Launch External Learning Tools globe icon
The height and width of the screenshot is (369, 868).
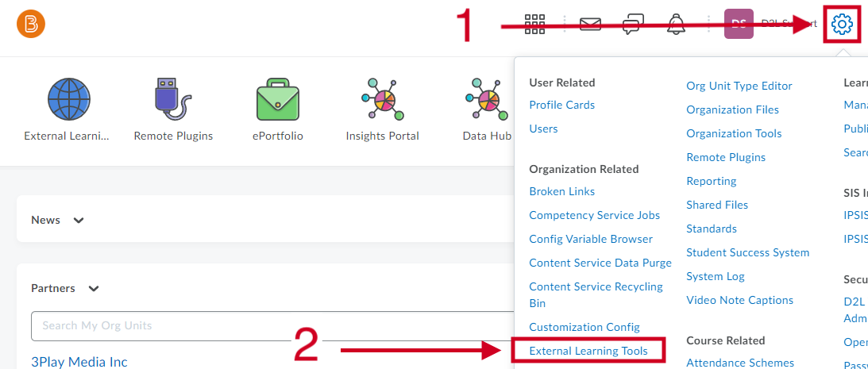68,99
